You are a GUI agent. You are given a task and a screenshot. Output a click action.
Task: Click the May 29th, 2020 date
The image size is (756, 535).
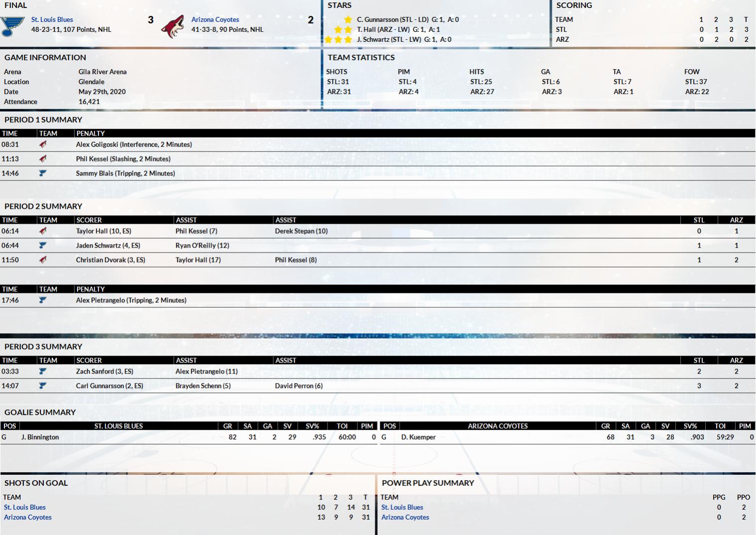pyautogui.click(x=102, y=92)
